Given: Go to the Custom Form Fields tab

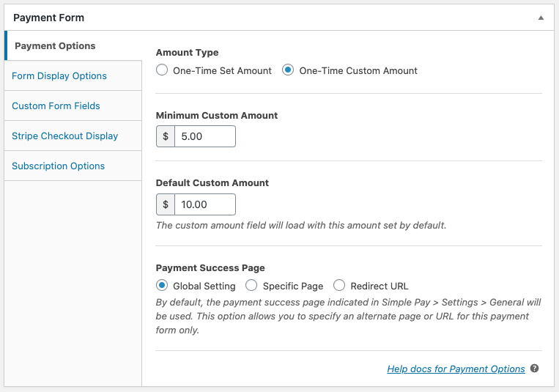Looking at the screenshot, I should pyautogui.click(x=56, y=106).
